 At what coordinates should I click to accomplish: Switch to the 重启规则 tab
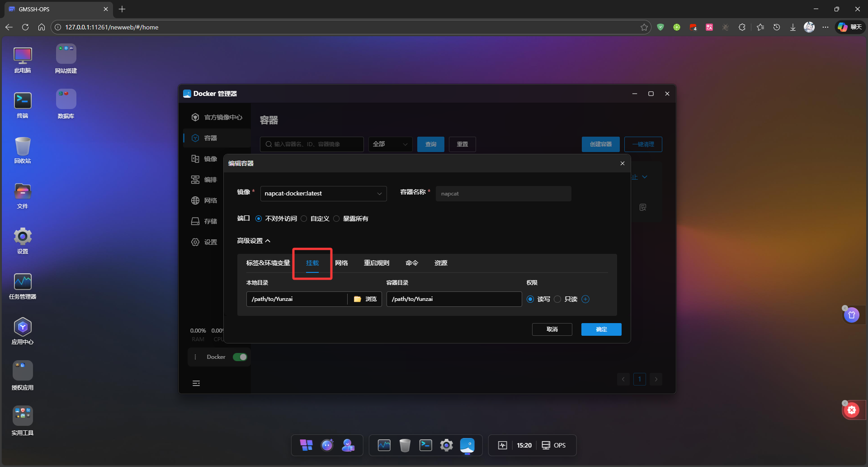click(376, 263)
